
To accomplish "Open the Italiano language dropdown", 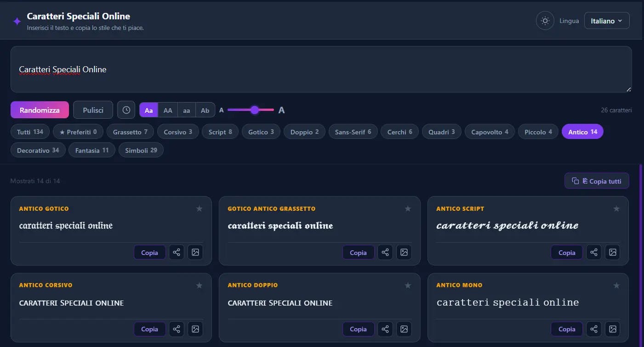I will pos(607,21).
